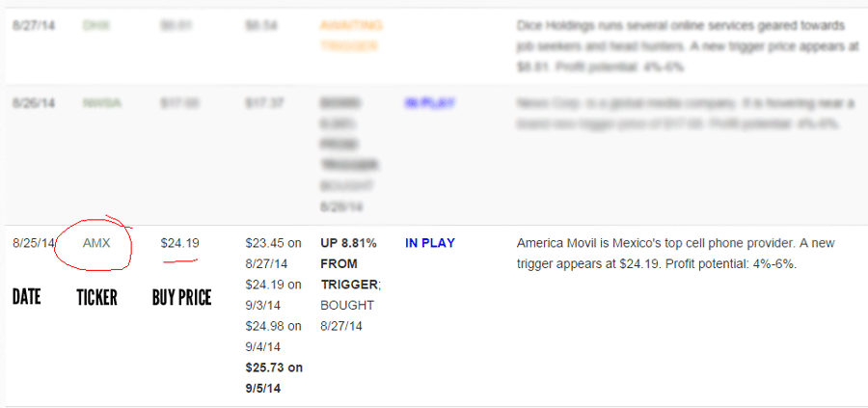The width and height of the screenshot is (868, 408).
Task: Open the blurred NWSA ticker link
Action: [x=101, y=103]
